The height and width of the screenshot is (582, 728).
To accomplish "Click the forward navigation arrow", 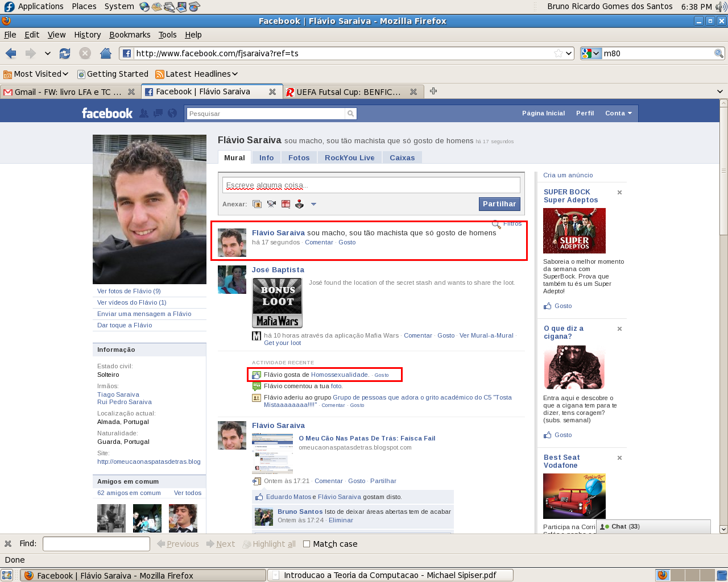I will [x=30, y=53].
